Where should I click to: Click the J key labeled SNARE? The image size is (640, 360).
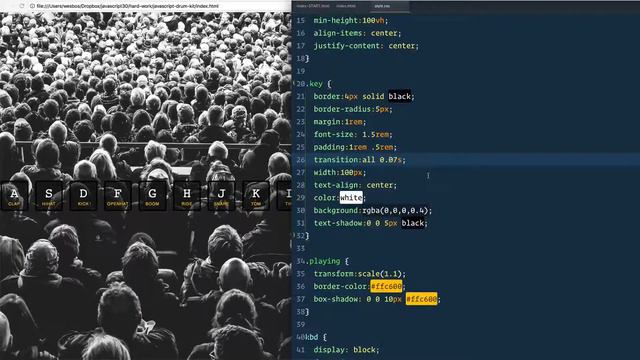coord(221,196)
